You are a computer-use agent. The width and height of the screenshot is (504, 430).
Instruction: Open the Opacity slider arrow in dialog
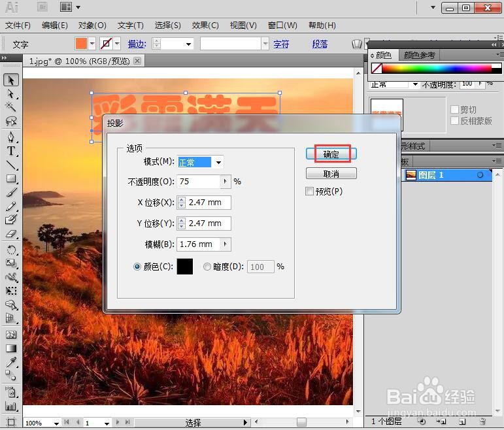(225, 182)
